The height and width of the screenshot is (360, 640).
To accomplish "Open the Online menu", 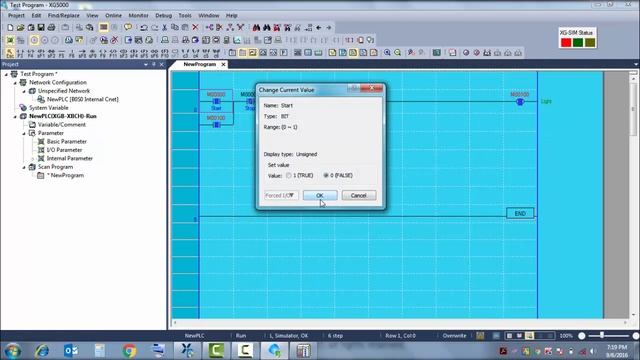I will 113,16.
